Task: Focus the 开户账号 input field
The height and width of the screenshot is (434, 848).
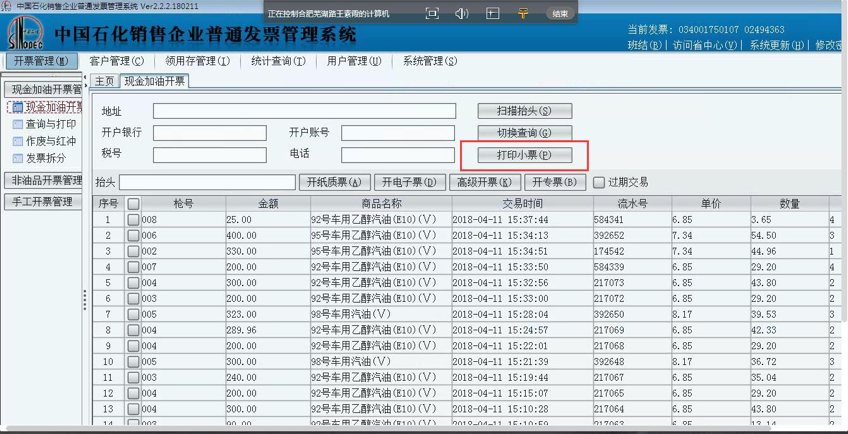Action: click(x=398, y=133)
